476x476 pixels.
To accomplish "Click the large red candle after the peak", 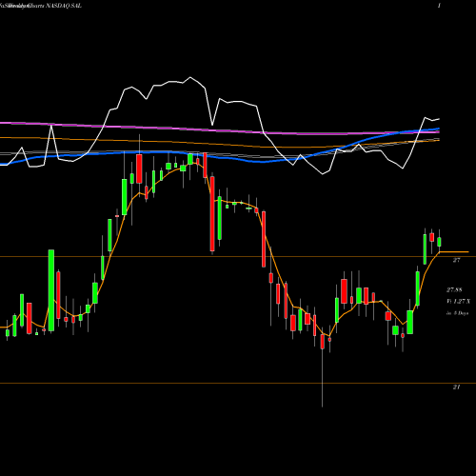I will [x=212, y=214].
